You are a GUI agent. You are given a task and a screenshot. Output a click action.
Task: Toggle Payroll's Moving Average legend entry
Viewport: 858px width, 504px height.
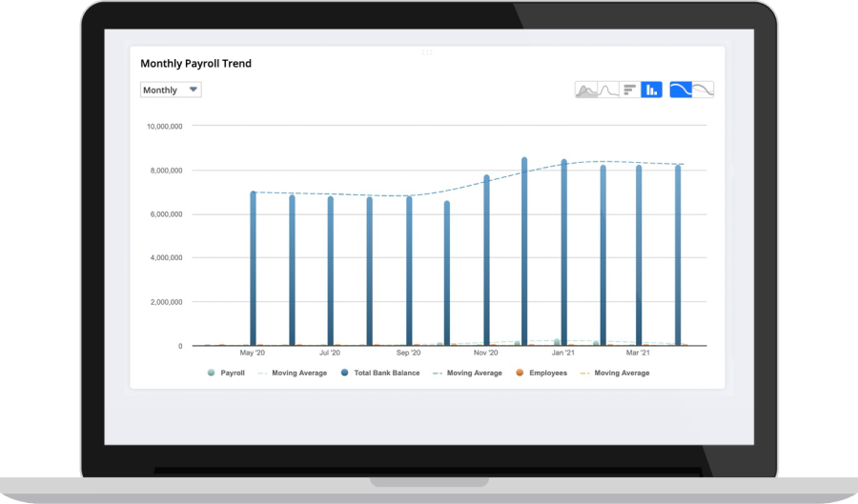pos(293,373)
